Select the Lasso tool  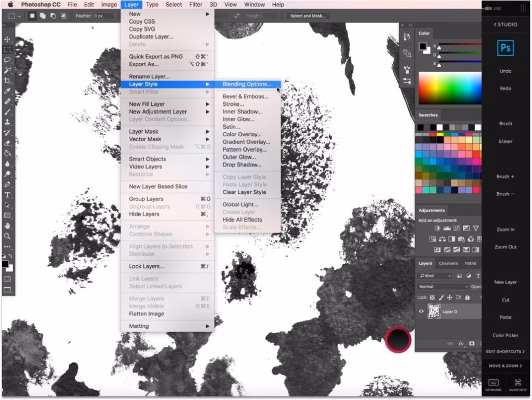click(x=7, y=60)
